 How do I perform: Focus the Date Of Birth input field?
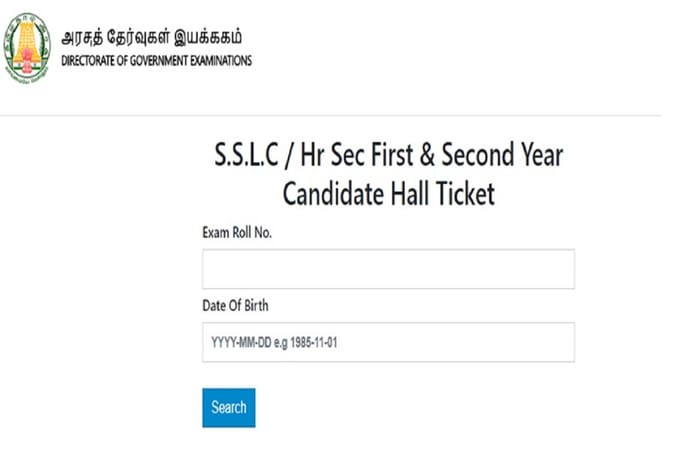388,342
